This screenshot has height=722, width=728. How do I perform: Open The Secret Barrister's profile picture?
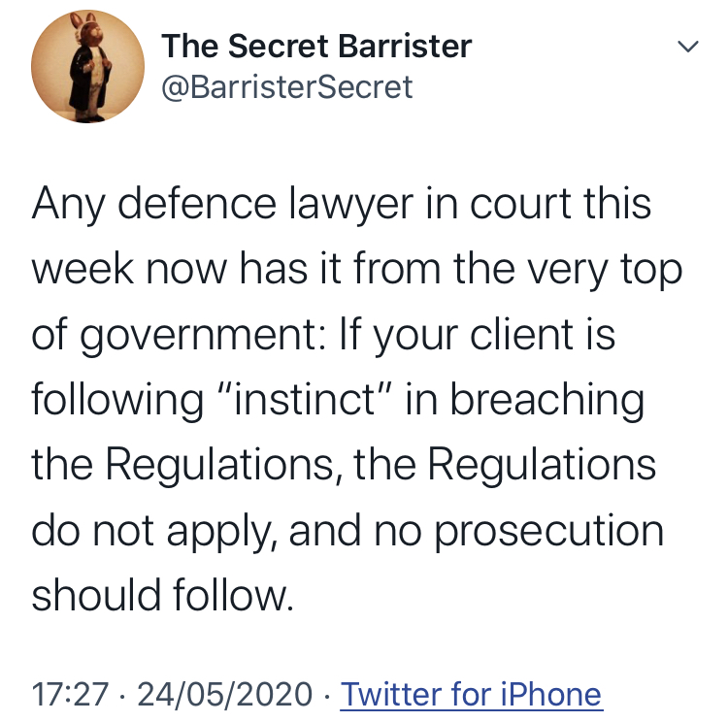[87, 67]
